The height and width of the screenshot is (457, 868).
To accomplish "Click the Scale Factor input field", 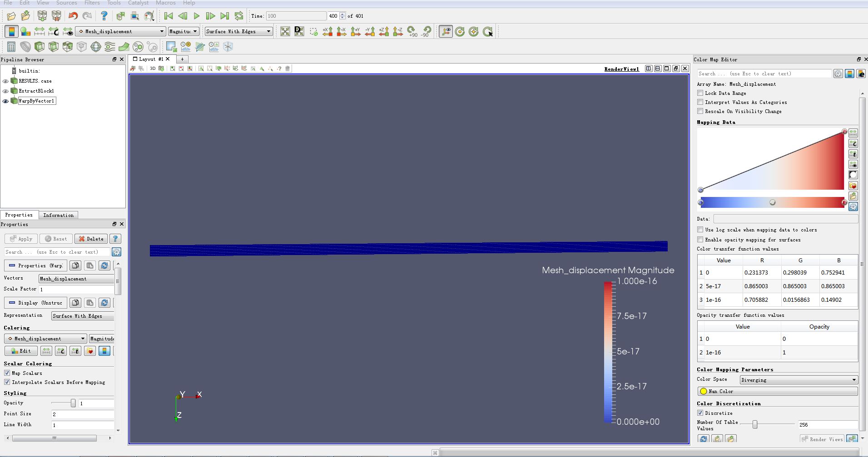I will pos(76,289).
